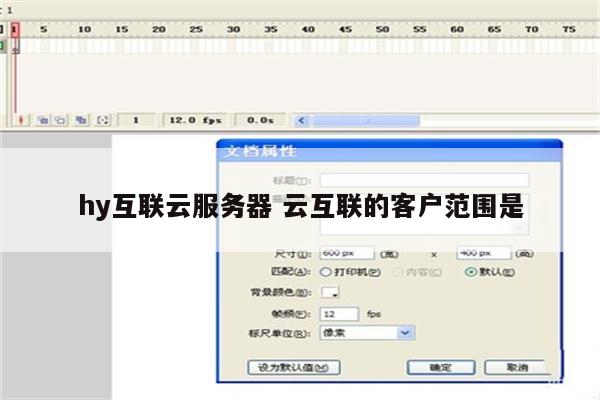Click the 设为默认值 button
This screenshot has width=600, height=400.
point(293,368)
